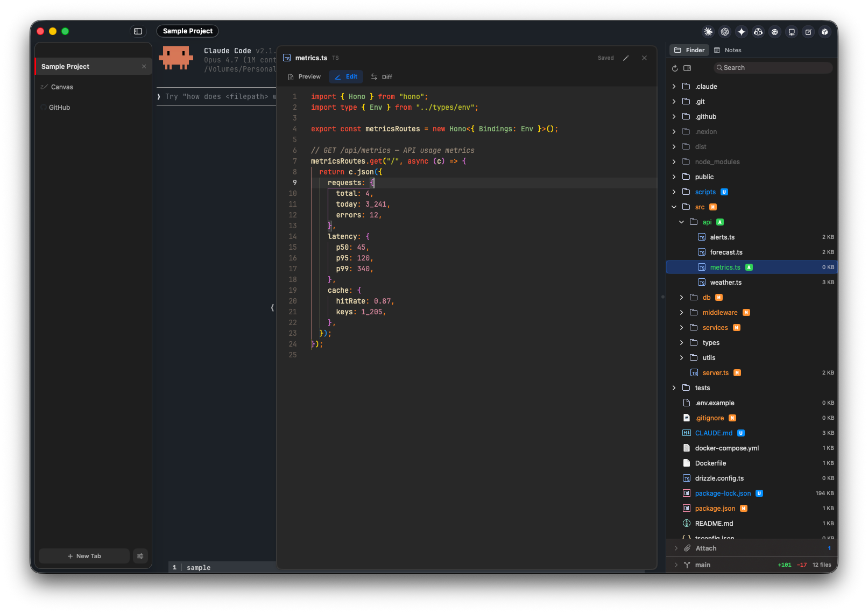This screenshot has height=613, width=868.
Task: Expand the middleware folder
Action: (x=682, y=313)
